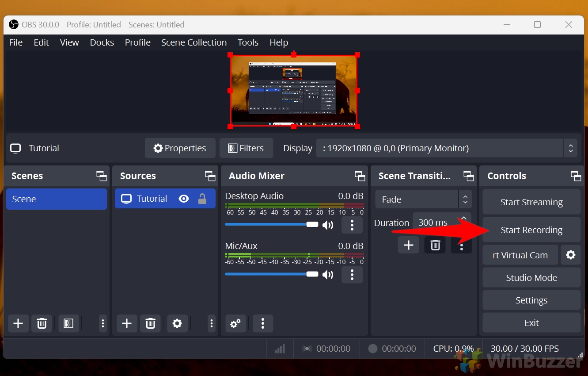
Task: Click the OBS logo in title bar
Action: 14,25
